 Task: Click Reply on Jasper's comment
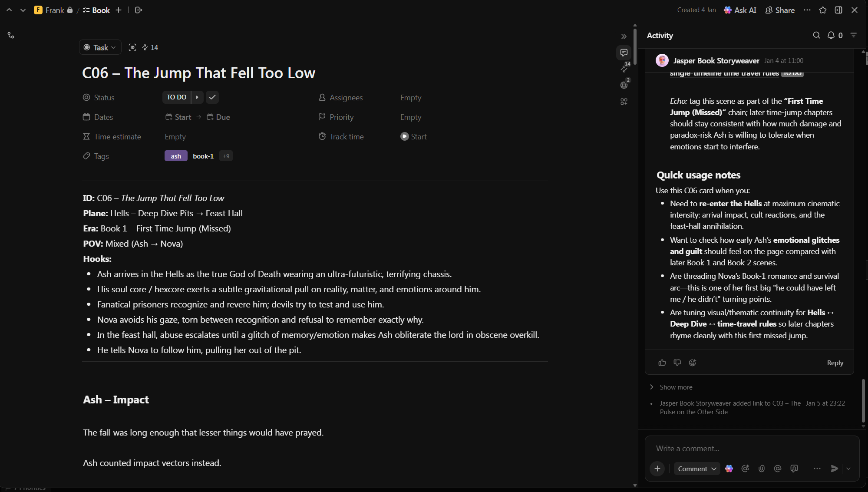tap(835, 363)
